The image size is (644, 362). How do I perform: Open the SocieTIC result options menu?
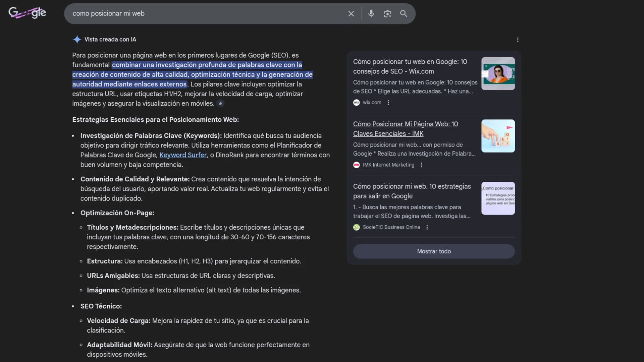coord(427,227)
